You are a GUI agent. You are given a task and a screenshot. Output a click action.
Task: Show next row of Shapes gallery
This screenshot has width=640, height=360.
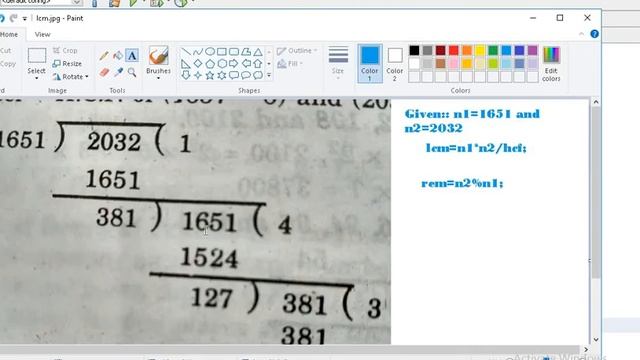(x=269, y=64)
